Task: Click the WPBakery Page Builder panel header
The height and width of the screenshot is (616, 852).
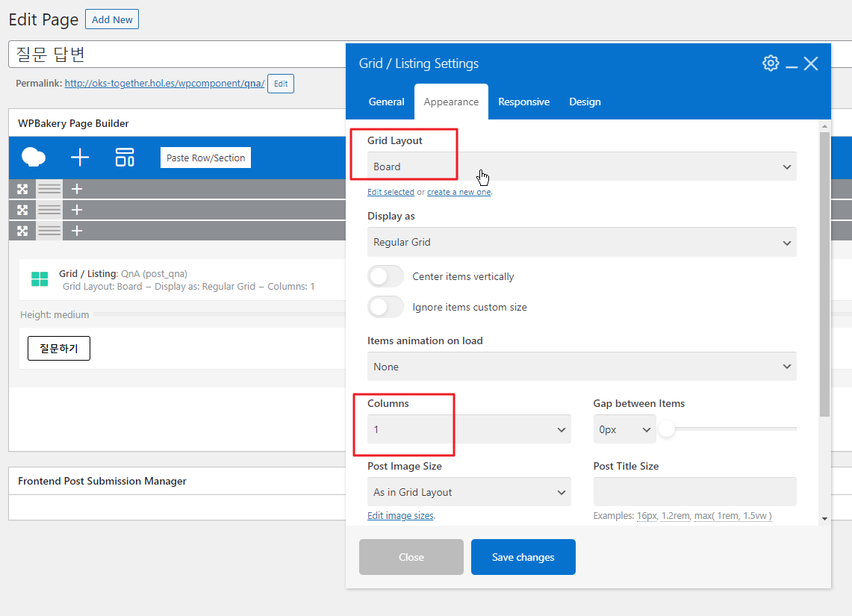Action: pos(177,123)
